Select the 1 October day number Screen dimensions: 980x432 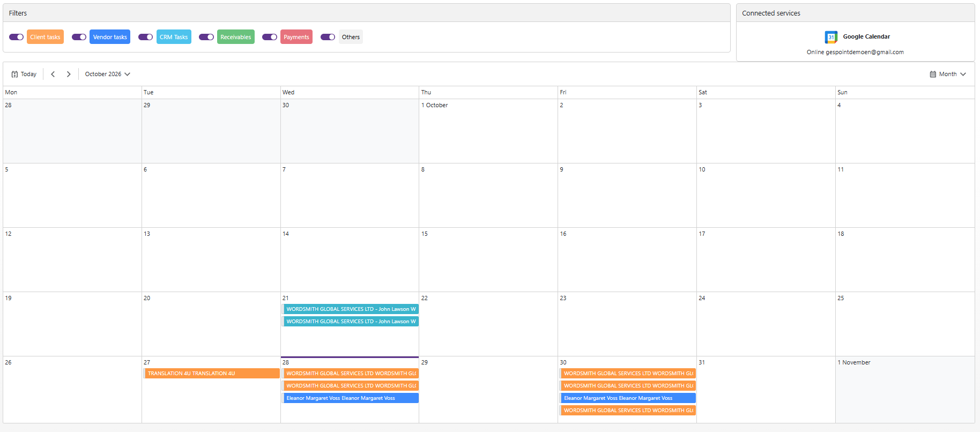pyautogui.click(x=434, y=105)
